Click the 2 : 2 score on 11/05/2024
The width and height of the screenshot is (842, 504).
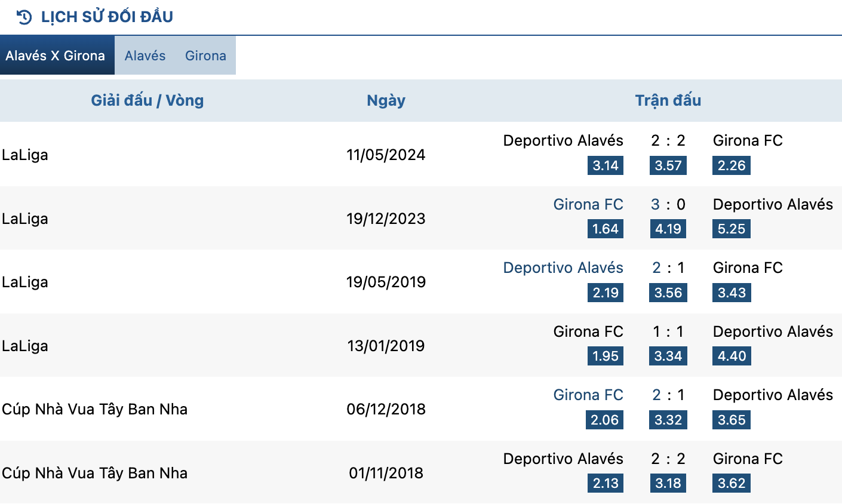point(668,140)
